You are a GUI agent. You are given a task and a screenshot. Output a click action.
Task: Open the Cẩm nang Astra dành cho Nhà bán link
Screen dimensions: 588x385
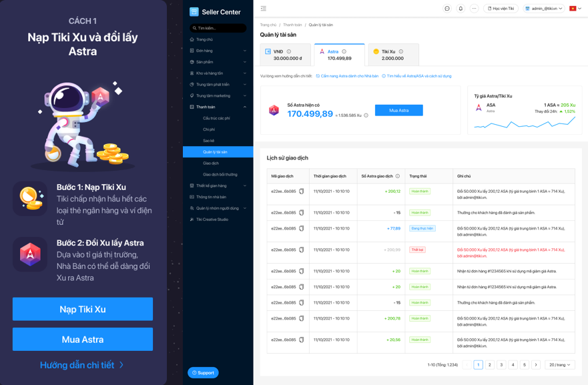[347, 76]
